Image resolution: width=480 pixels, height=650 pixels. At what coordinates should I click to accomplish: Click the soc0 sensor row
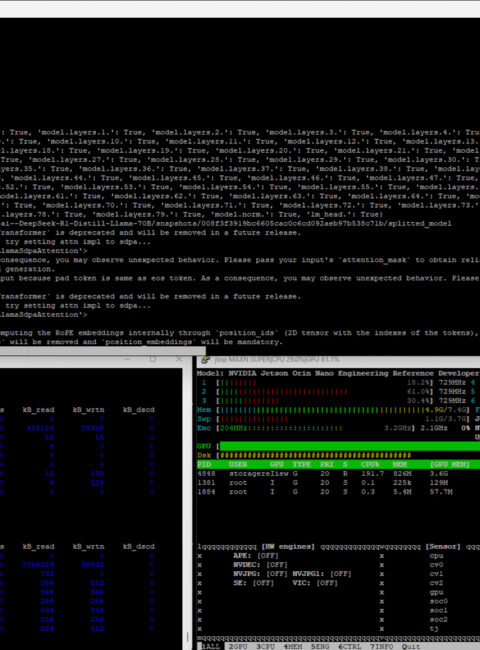coord(439,601)
